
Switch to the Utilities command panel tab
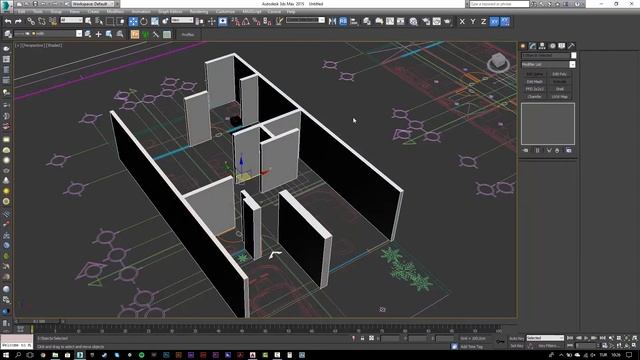coord(571,46)
